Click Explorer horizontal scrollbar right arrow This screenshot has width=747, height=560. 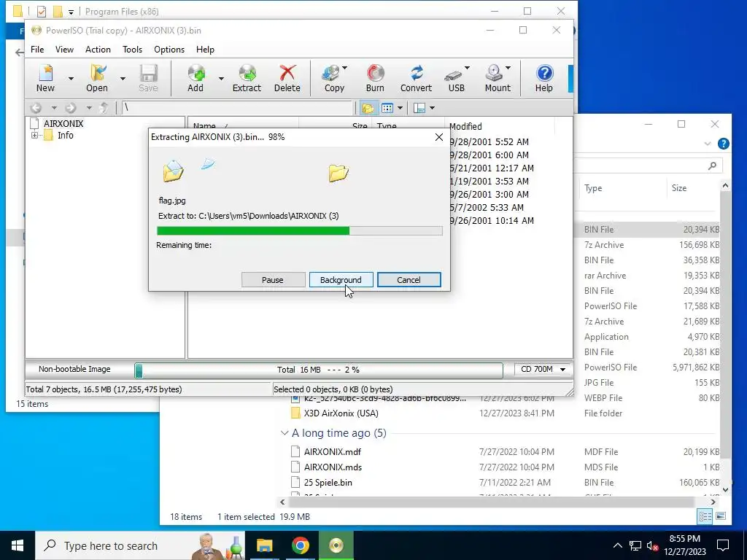(713, 502)
